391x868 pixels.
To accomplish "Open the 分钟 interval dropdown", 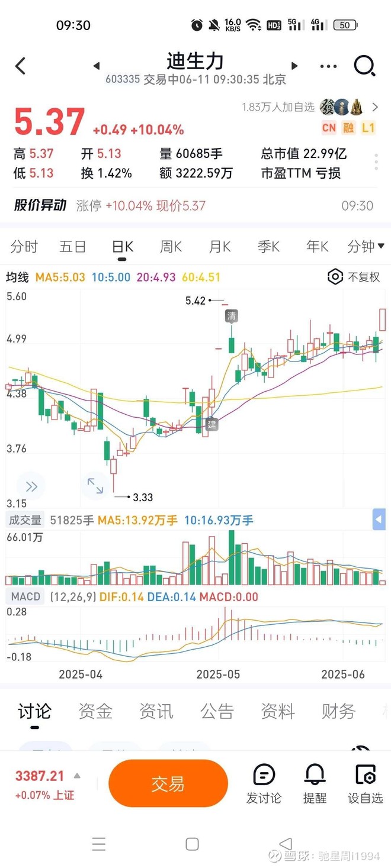I will 366,247.
